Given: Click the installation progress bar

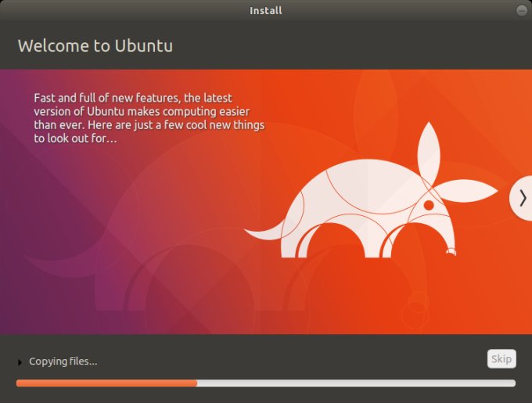Looking at the screenshot, I should (x=266, y=383).
